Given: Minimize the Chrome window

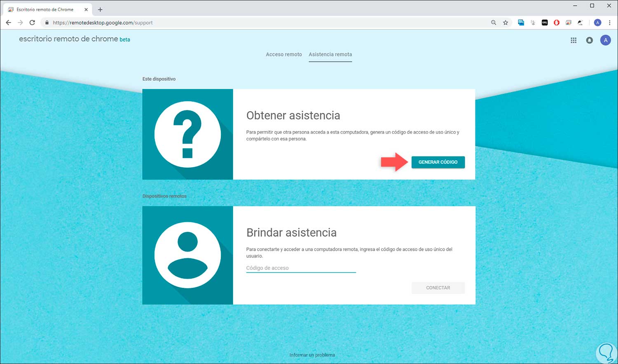Looking at the screenshot, I should click(575, 6).
